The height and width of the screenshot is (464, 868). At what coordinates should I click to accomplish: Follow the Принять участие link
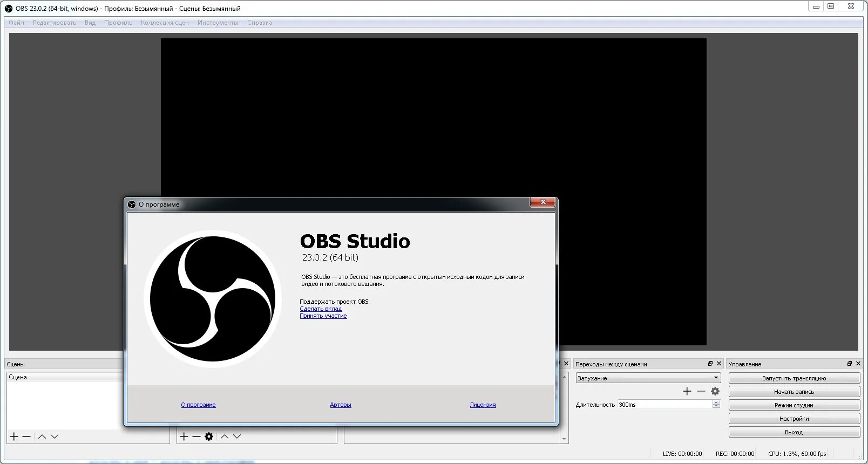pos(323,316)
